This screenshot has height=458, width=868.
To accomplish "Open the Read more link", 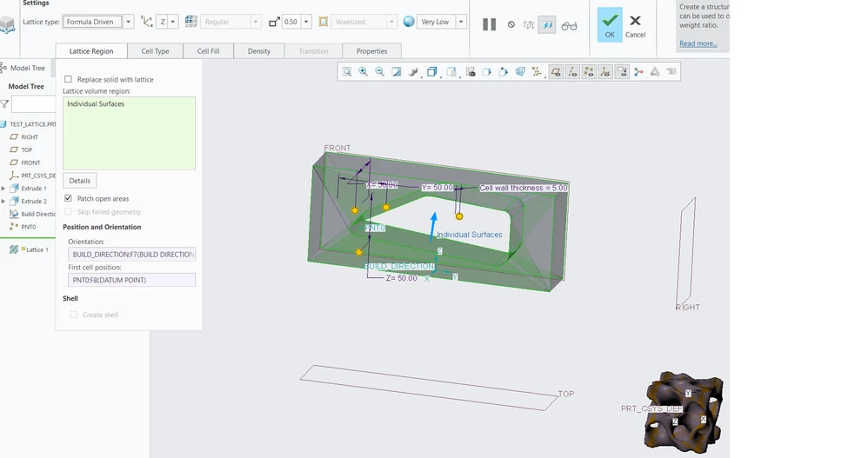I will (x=698, y=43).
